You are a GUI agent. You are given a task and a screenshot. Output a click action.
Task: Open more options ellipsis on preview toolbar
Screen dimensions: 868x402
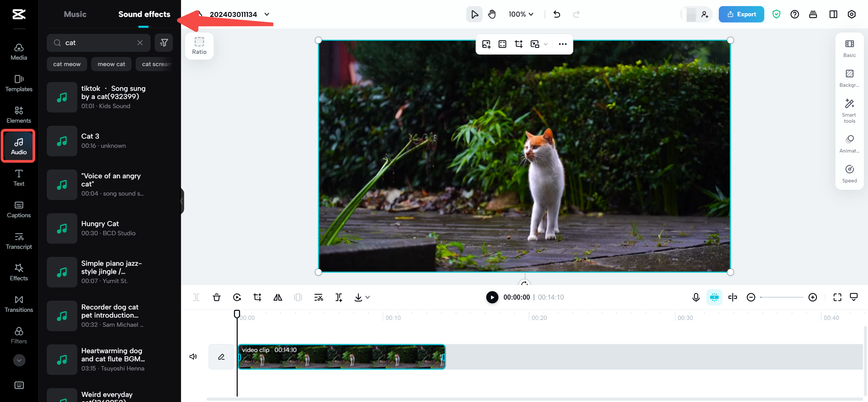pos(563,44)
